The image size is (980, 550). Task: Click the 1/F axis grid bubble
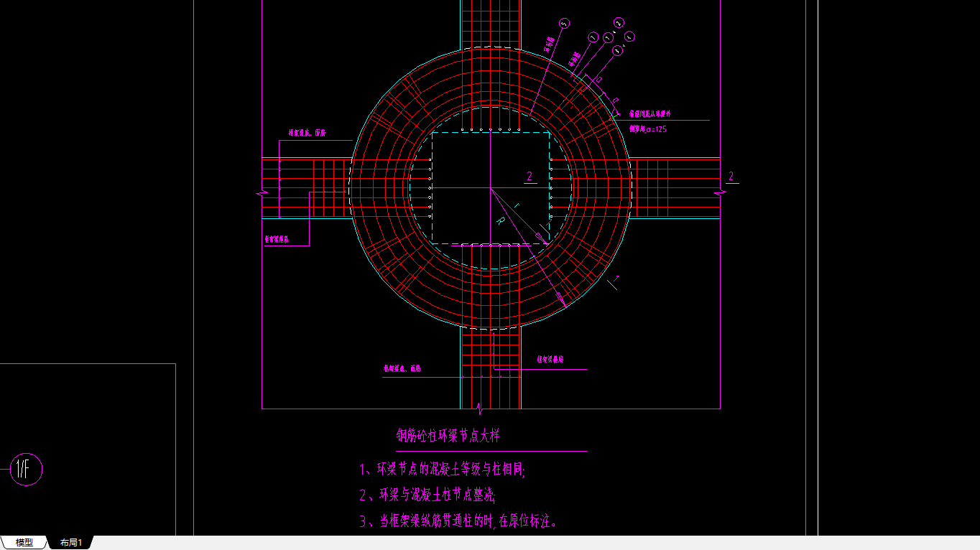[x=26, y=470]
